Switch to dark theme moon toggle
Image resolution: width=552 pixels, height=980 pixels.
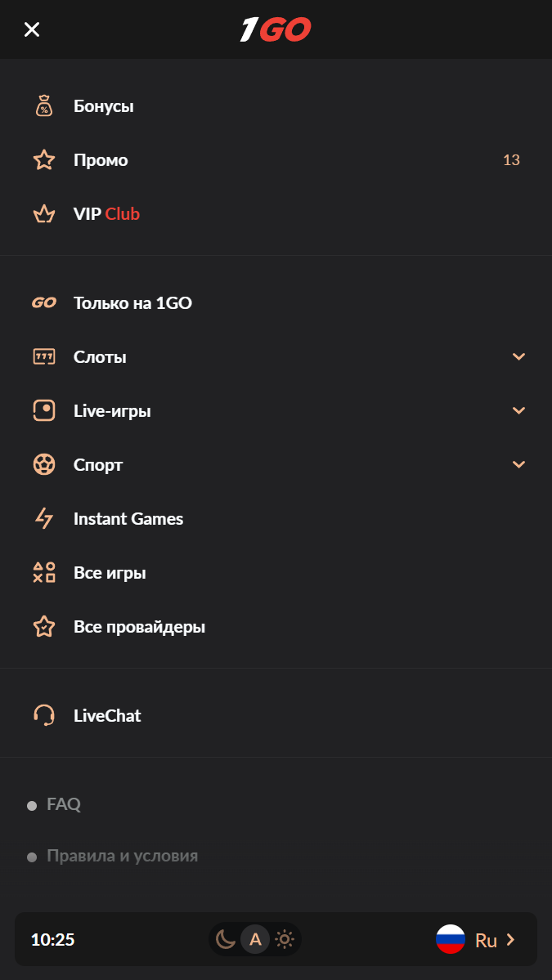226,940
